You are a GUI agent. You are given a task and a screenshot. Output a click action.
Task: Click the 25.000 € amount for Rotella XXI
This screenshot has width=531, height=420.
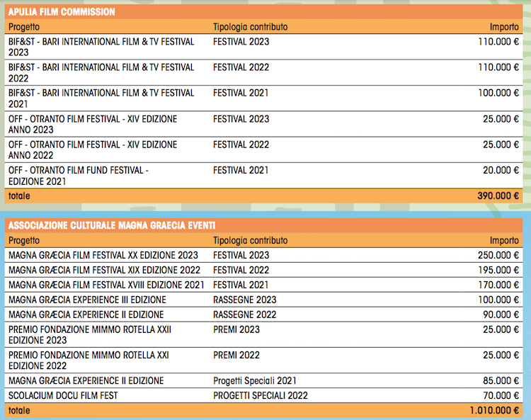coord(501,355)
